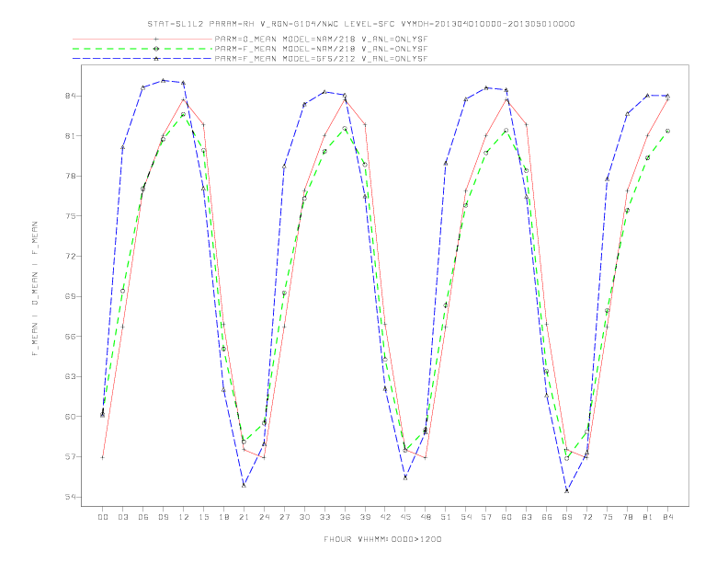Screen dimensions: 728x563
Task: Select legend entry PARM=F_MEAN MODEL=GFS/212
Action: click(x=321, y=59)
